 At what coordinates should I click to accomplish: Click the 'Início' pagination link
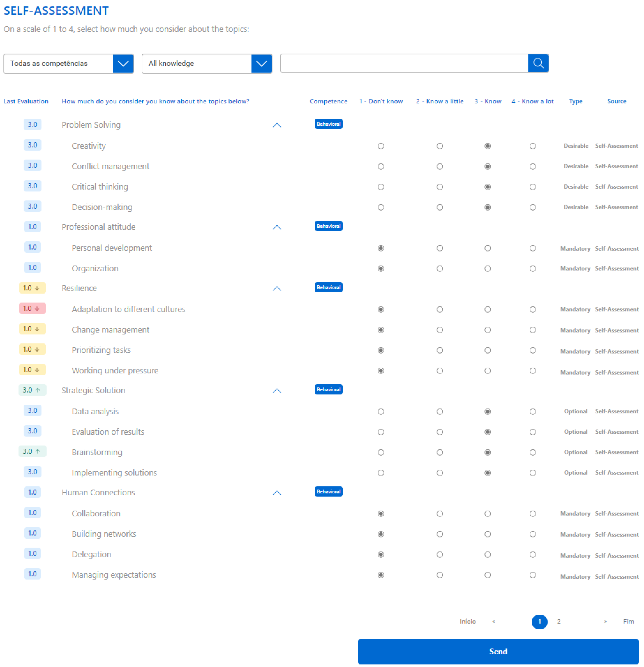(x=467, y=622)
